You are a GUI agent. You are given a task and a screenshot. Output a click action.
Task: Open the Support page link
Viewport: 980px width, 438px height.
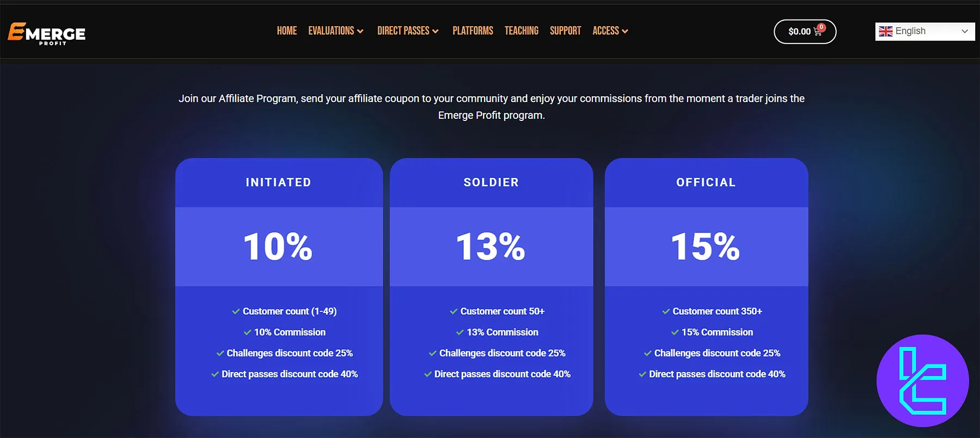point(565,31)
